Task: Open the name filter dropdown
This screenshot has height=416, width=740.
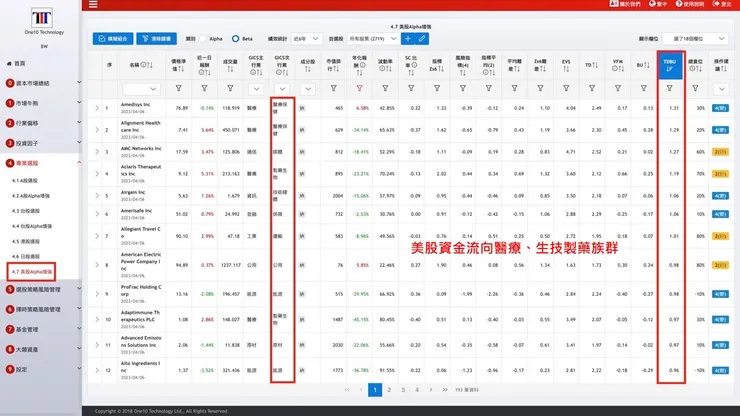Action: coord(141,89)
